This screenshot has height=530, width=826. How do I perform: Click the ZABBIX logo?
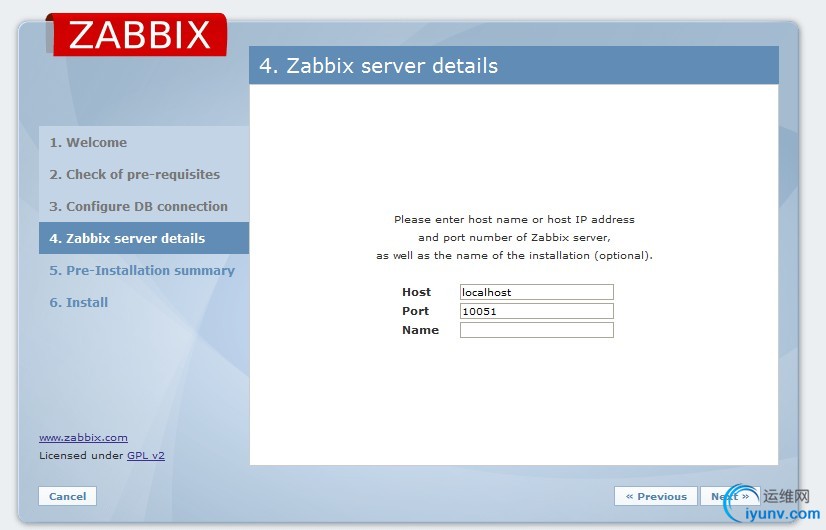pos(137,35)
